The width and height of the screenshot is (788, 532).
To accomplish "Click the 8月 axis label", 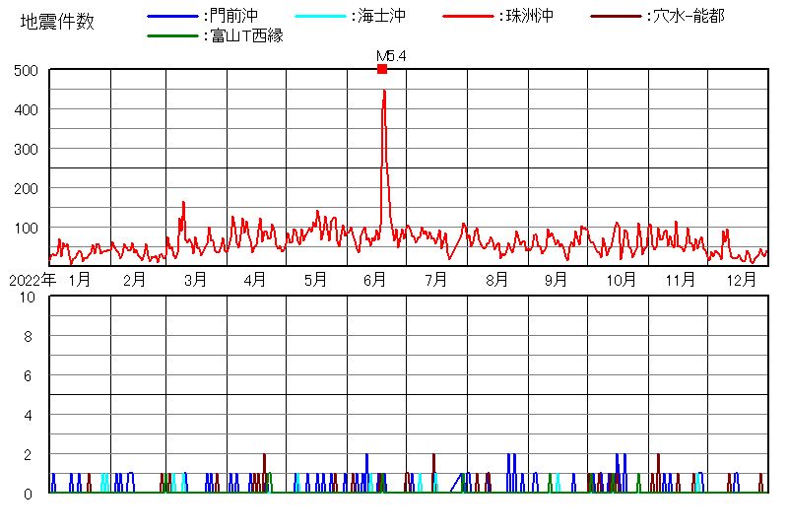I will pyautogui.click(x=496, y=280).
